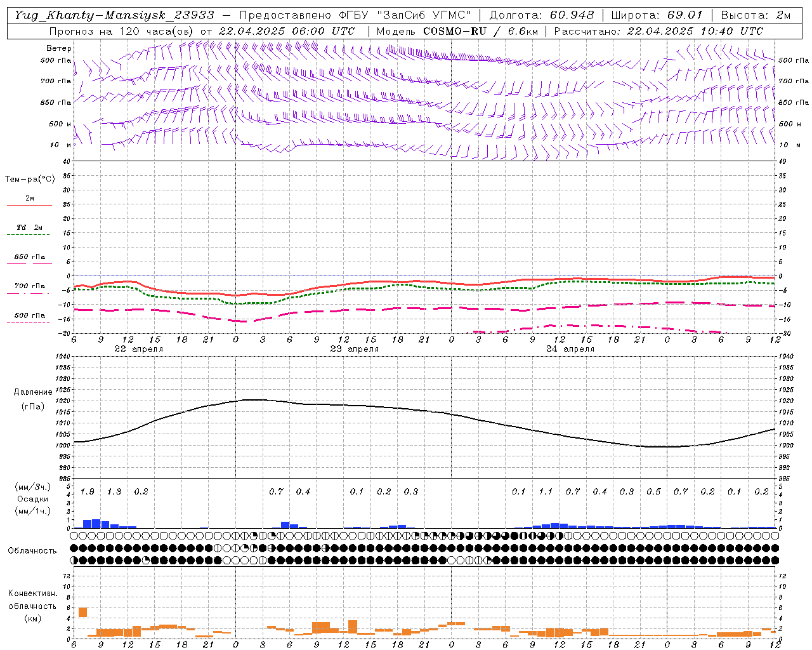
Task: Click the computed time Рассчитано: 22.04.2025 10:40 UTC
Action: 658,31
